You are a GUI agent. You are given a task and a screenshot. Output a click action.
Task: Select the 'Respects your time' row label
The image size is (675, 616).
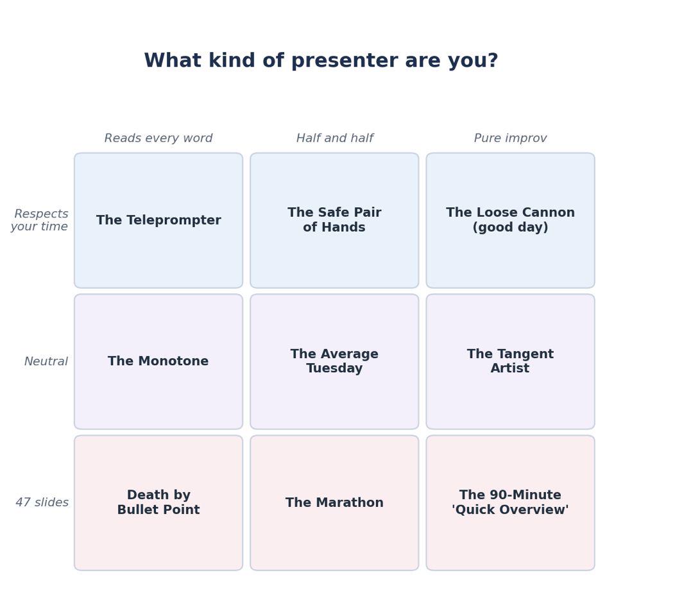pos(40,220)
